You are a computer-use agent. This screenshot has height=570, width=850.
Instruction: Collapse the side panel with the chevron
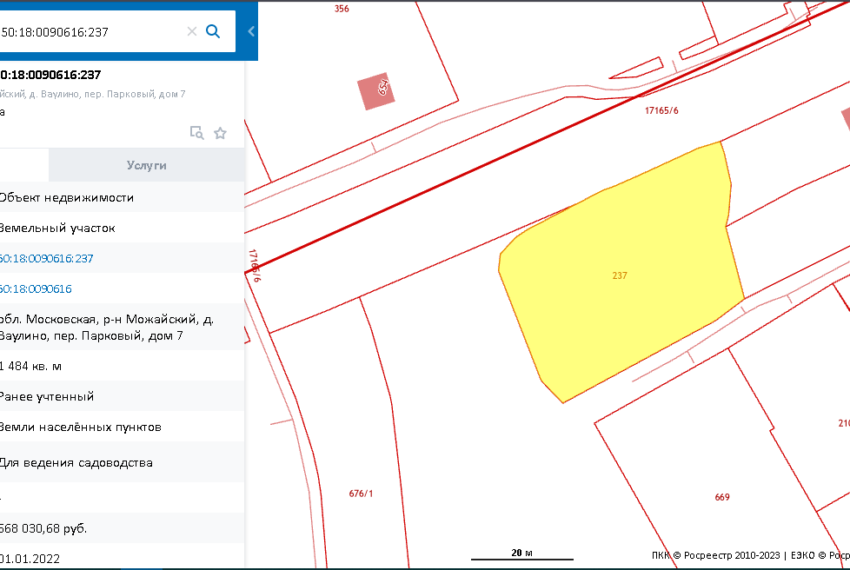coord(251,31)
